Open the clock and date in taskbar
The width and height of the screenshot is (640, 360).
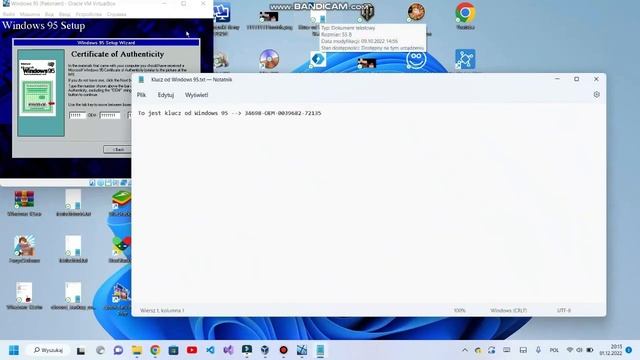click(x=611, y=350)
